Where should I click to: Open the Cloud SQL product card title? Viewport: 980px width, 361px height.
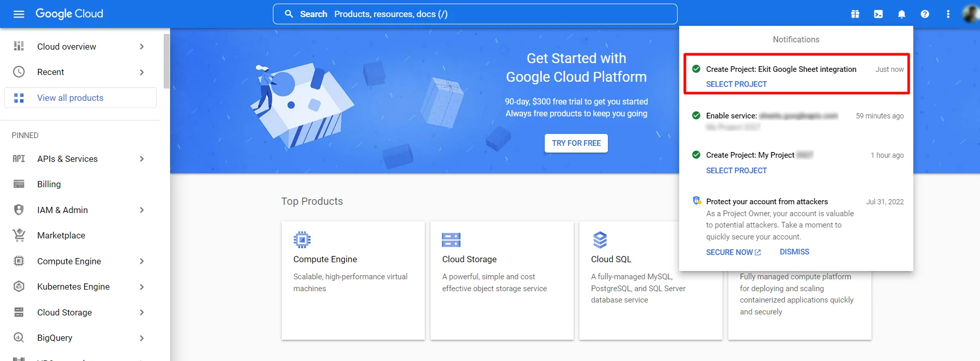611,259
